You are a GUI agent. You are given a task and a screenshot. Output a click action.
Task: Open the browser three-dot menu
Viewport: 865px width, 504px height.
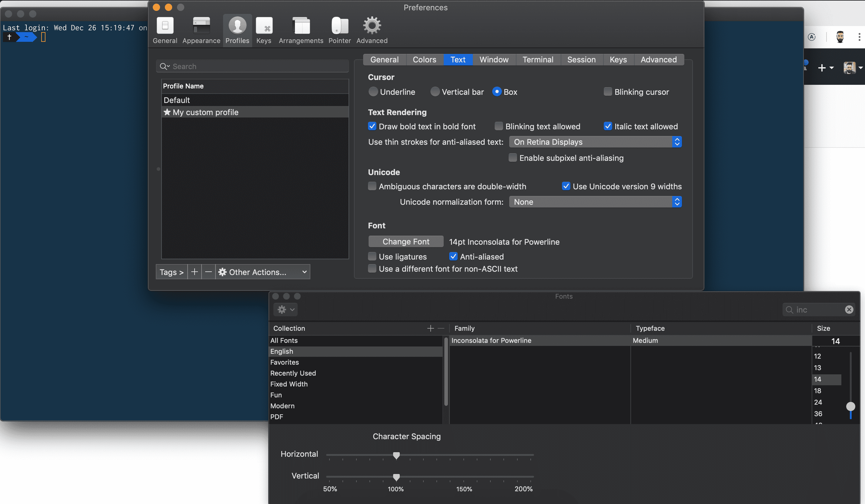pos(859,37)
